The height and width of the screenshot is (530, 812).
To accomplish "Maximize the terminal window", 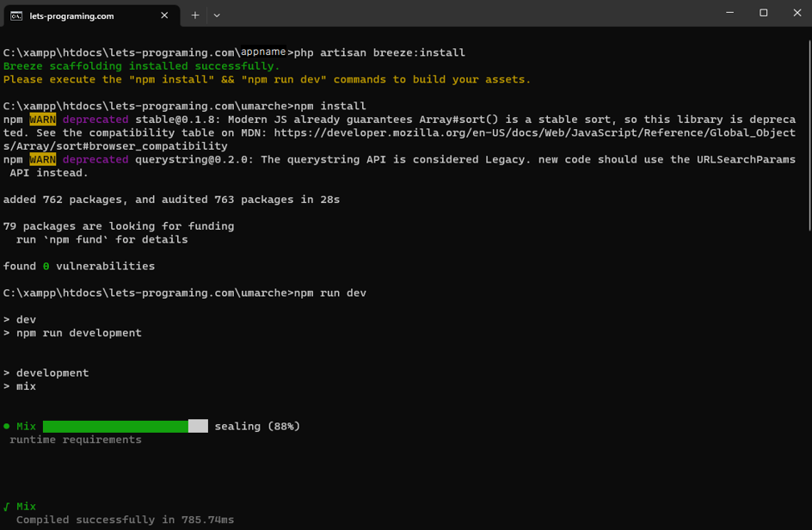I will [x=763, y=13].
